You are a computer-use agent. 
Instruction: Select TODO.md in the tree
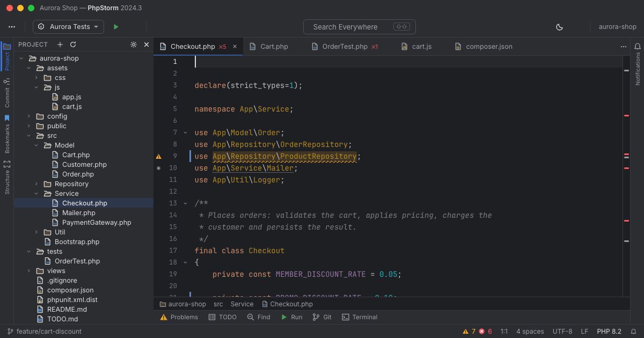click(x=84, y=319)
